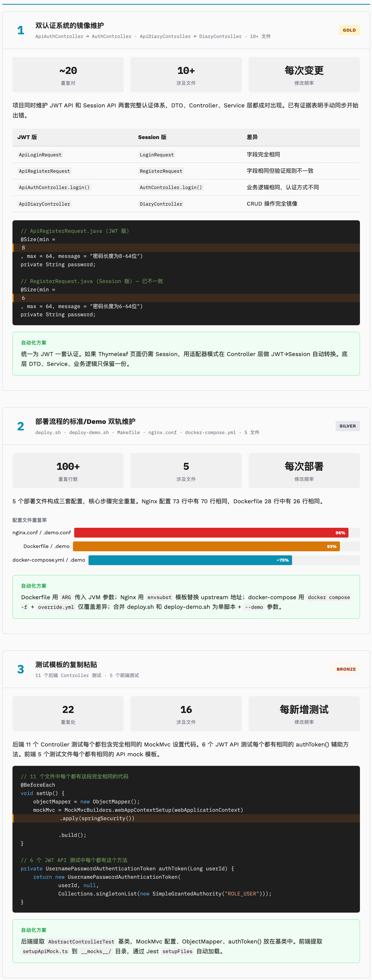Click the 每次变更 修改频率 stat card
372x980 pixels.
click(x=304, y=75)
